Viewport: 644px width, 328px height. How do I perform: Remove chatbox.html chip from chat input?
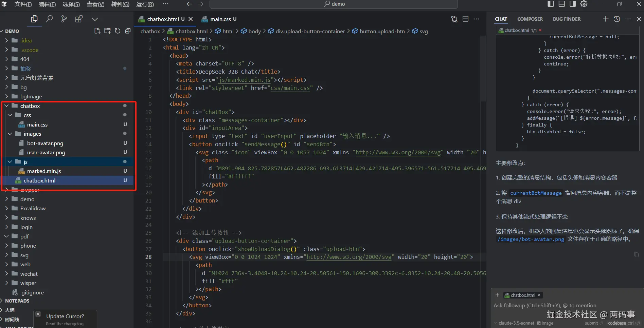click(x=539, y=295)
